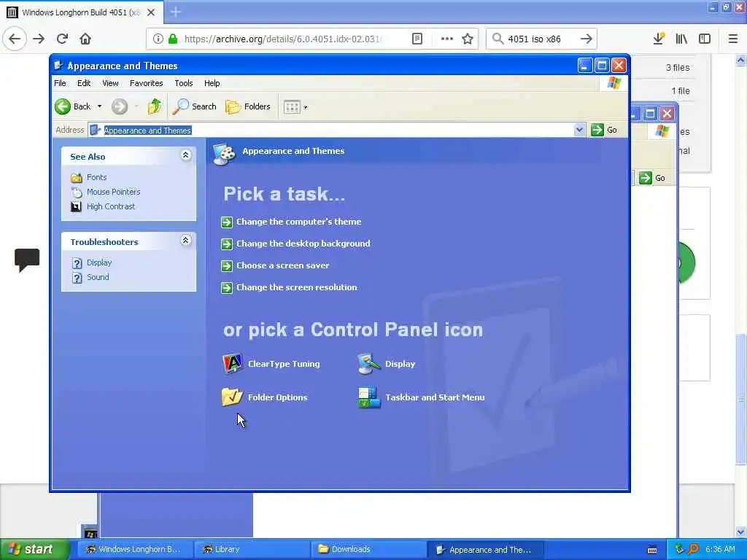
Task: Click the green Go button in Appearance window
Action: tap(604, 130)
